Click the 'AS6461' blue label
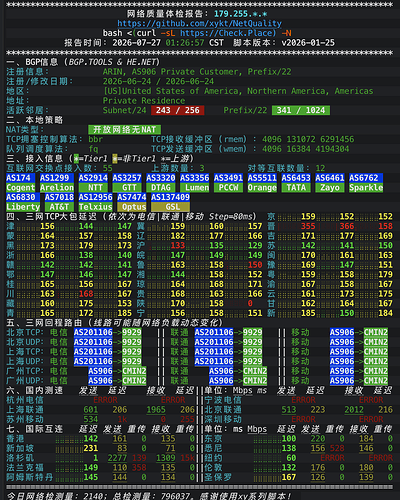 (330, 178)
